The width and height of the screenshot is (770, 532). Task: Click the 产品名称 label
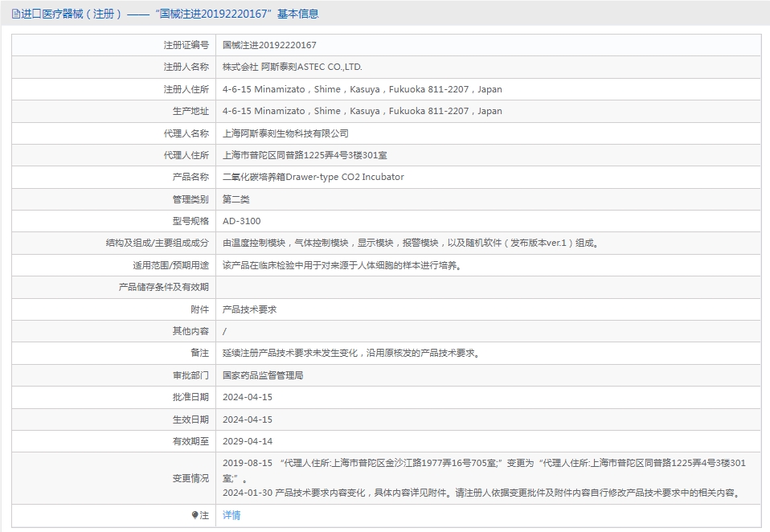point(190,177)
